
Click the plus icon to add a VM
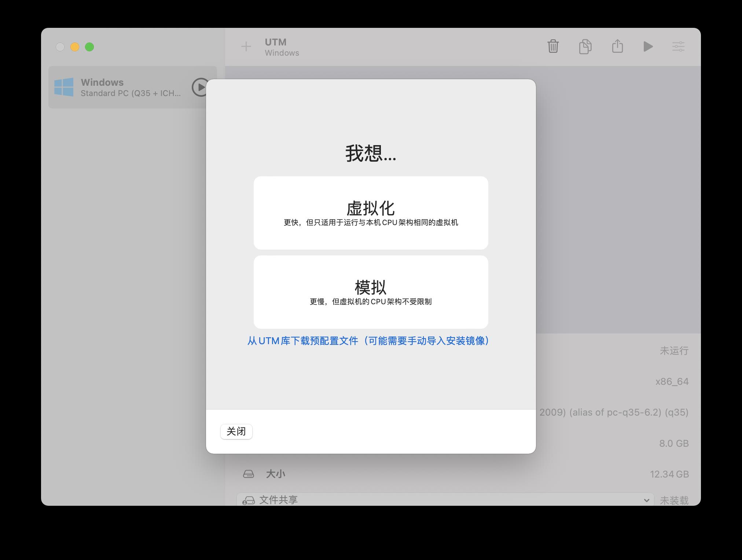[246, 47]
